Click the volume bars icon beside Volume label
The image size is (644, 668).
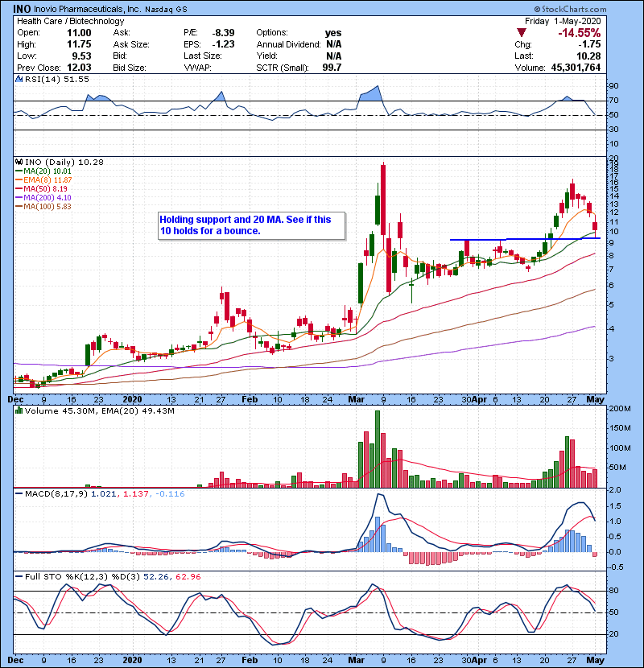[18, 411]
